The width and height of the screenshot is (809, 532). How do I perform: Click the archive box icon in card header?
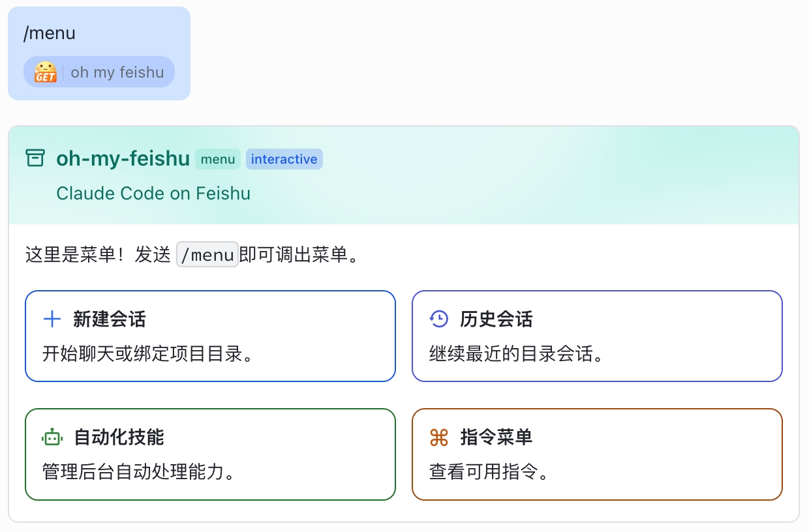coord(35,158)
